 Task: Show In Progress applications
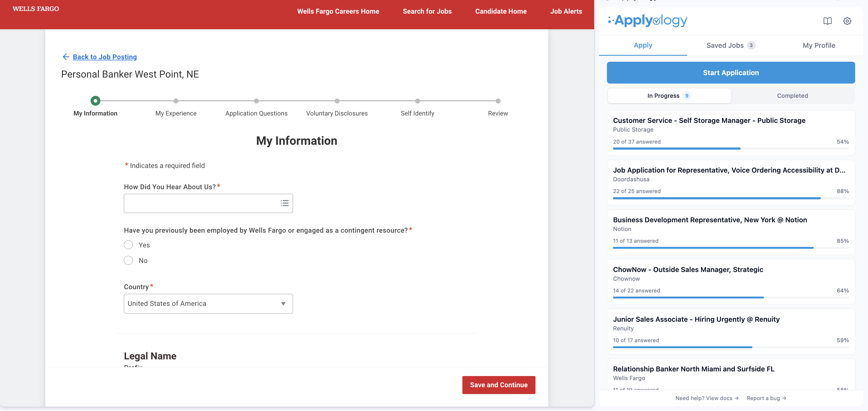coord(669,96)
